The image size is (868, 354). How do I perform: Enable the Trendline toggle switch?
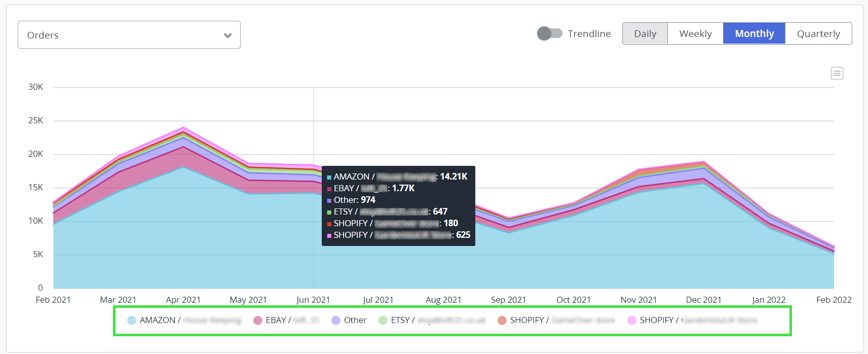(x=549, y=33)
